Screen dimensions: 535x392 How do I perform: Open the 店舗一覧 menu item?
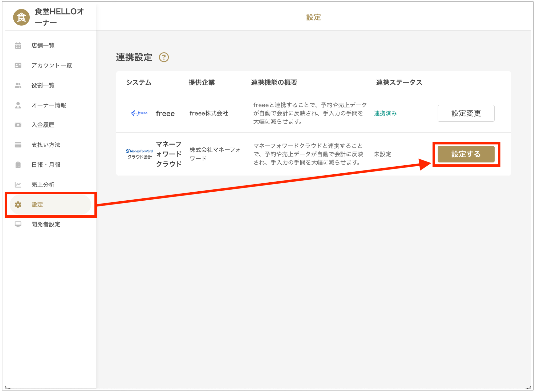coord(43,45)
